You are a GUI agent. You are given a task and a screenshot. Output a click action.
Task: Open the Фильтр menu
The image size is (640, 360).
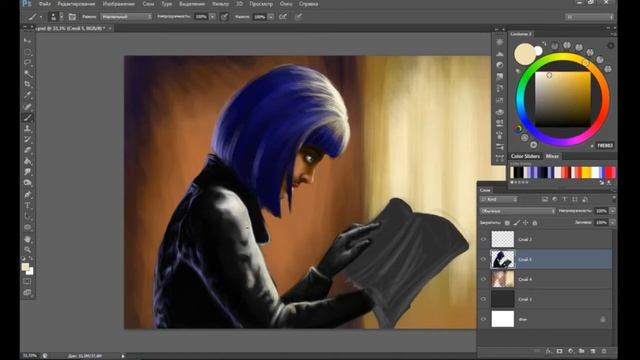click(x=220, y=4)
